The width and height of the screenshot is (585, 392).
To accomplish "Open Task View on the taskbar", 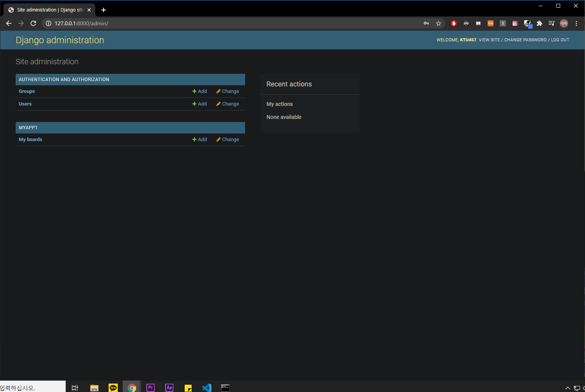I will [75, 388].
